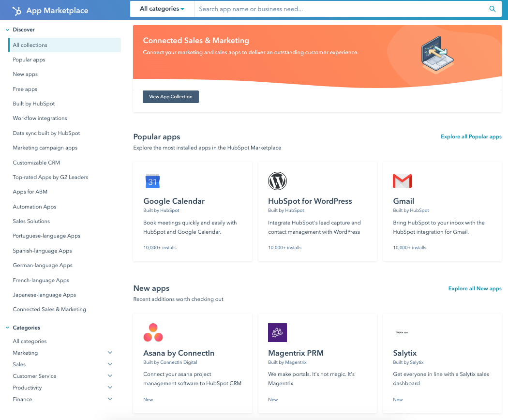Screen dimensions: 508x420
Task: Expand the Productivity category chevron
Action: 110,388
